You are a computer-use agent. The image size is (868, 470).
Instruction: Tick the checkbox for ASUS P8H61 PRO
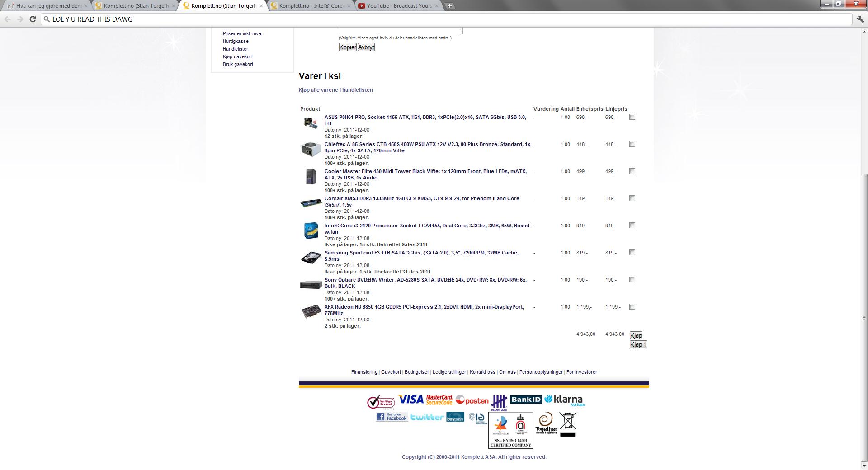(632, 117)
